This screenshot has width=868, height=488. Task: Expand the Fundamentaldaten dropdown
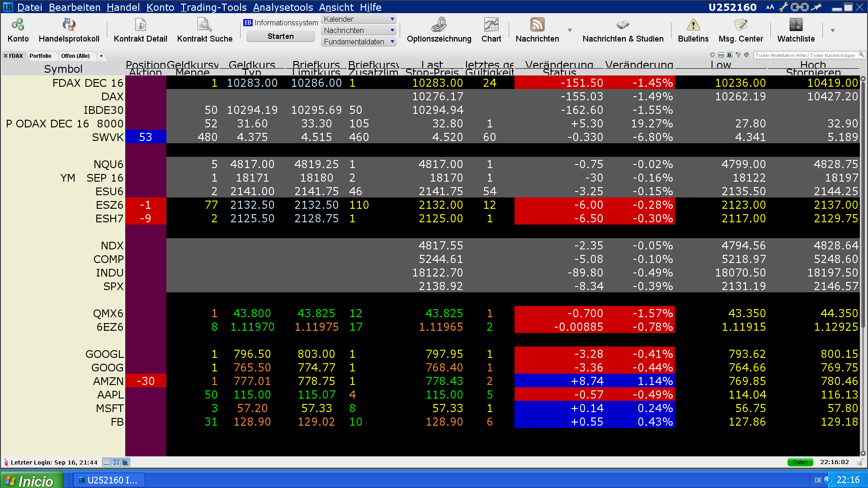[x=392, y=42]
